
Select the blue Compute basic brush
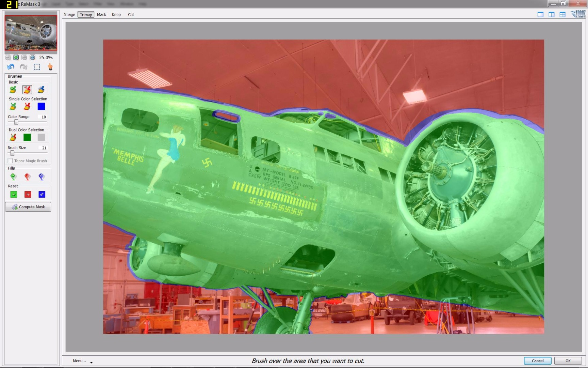coord(41,90)
